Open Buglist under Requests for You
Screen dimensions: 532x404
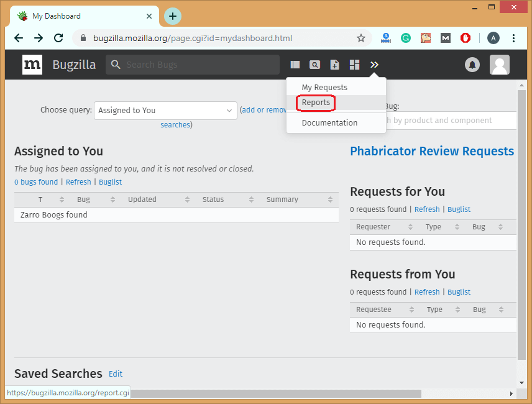[x=459, y=209]
